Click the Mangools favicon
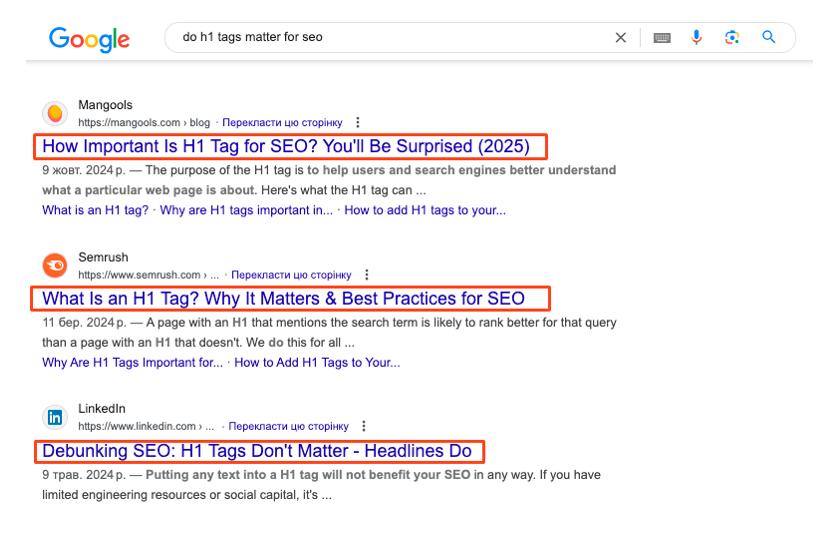 click(55, 113)
